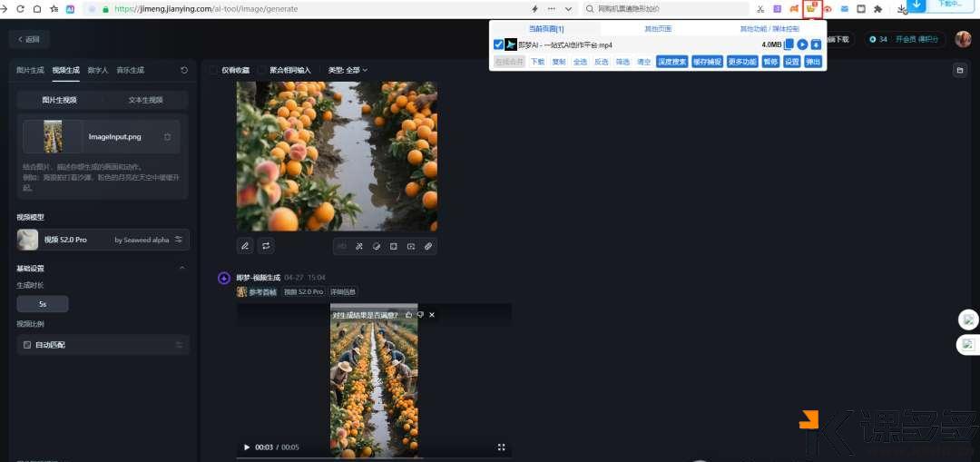
Task: Play the generated orchard video
Action: 247,447
